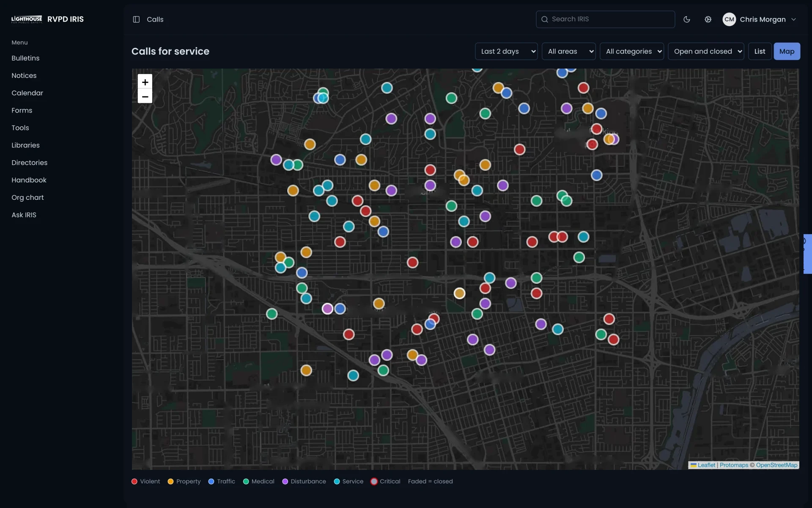Viewport: 812px width, 508px height.
Task: Click the Property legend dot
Action: [171, 481]
